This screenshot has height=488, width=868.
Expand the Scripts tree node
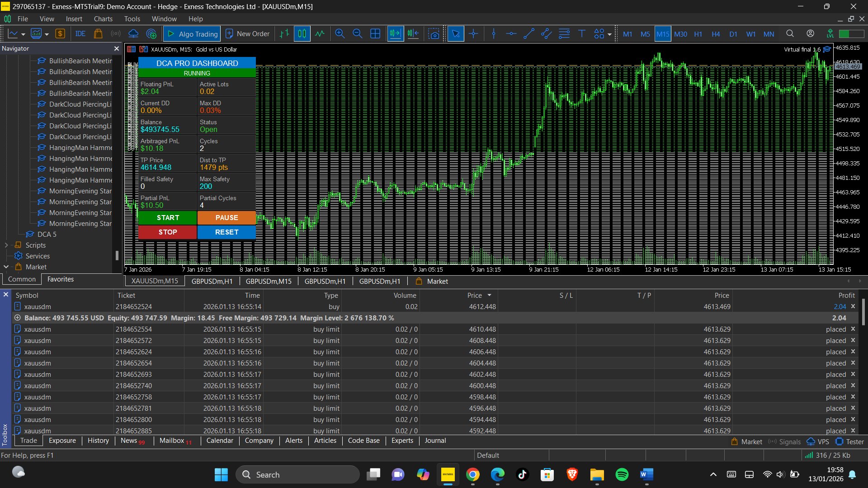coord(6,245)
